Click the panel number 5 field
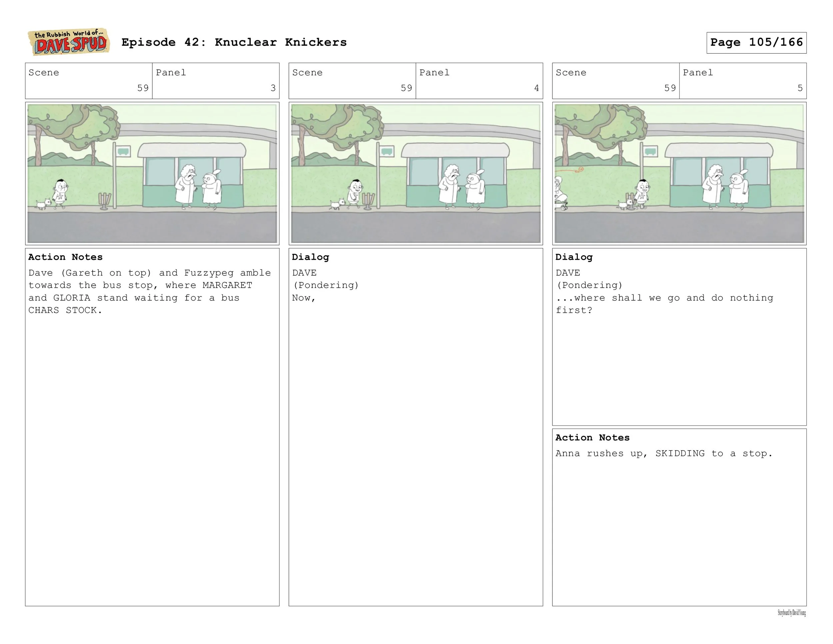 tap(742, 81)
